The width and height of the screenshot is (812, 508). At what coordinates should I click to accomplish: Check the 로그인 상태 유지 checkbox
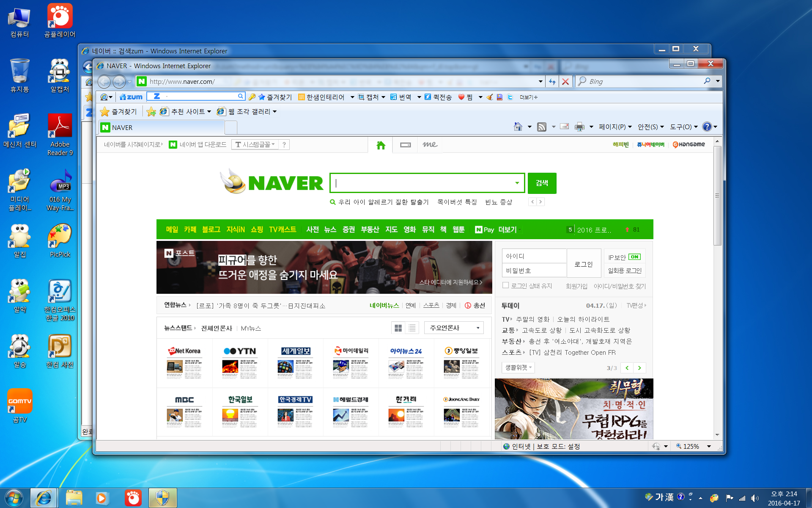(x=505, y=285)
